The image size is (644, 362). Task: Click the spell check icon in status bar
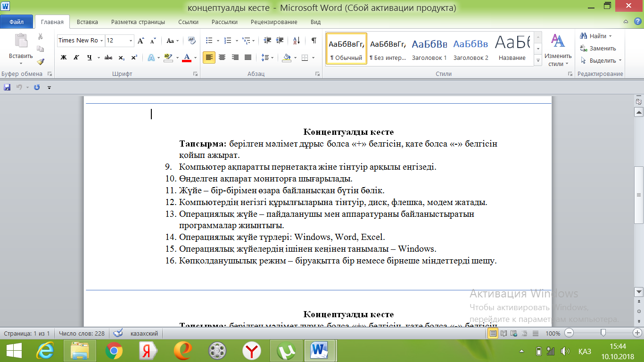(118, 333)
